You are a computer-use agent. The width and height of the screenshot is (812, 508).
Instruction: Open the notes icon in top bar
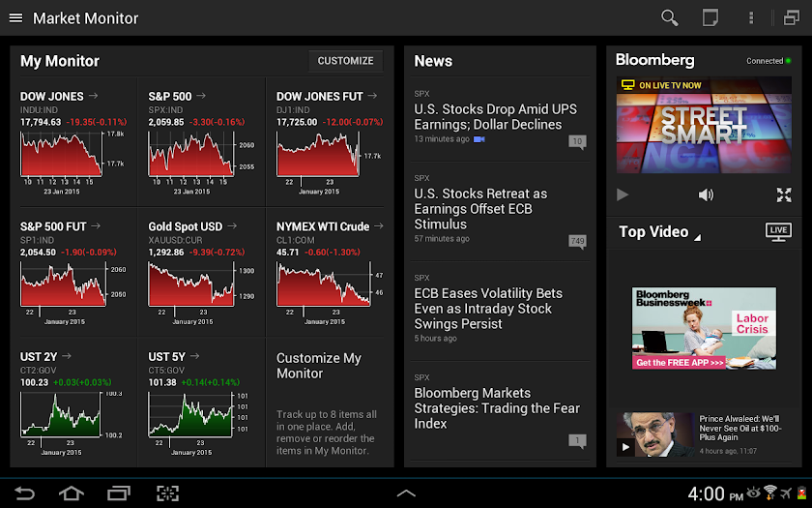(x=710, y=18)
